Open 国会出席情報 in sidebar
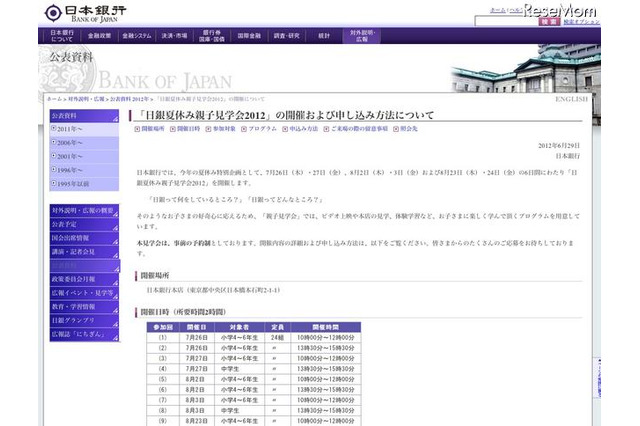The height and width of the screenshot is (426, 640). click(x=84, y=238)
